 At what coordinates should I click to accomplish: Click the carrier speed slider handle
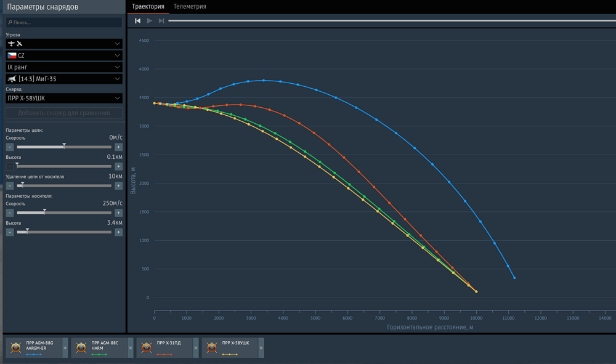point(44,212)
